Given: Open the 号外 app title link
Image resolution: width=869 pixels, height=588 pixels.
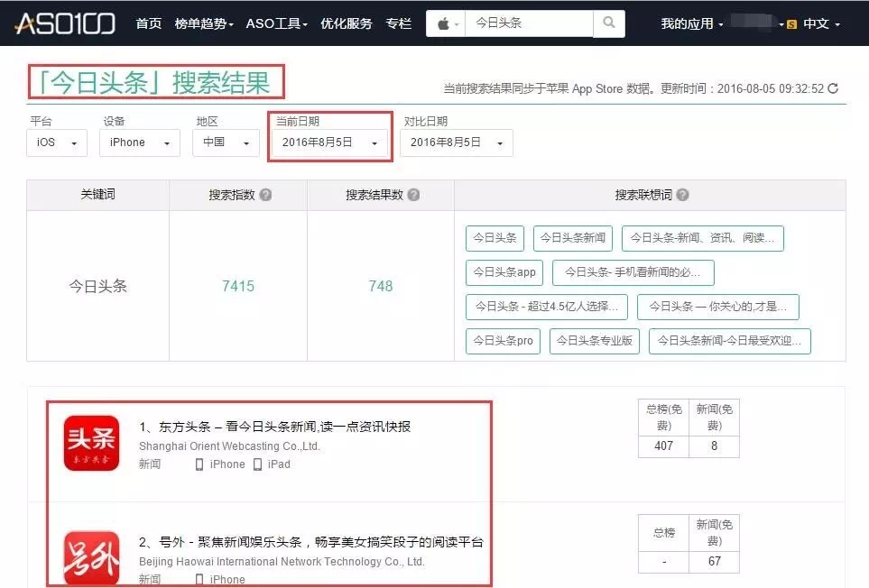Looking at the screenshot, I should (x=311, y=542).
